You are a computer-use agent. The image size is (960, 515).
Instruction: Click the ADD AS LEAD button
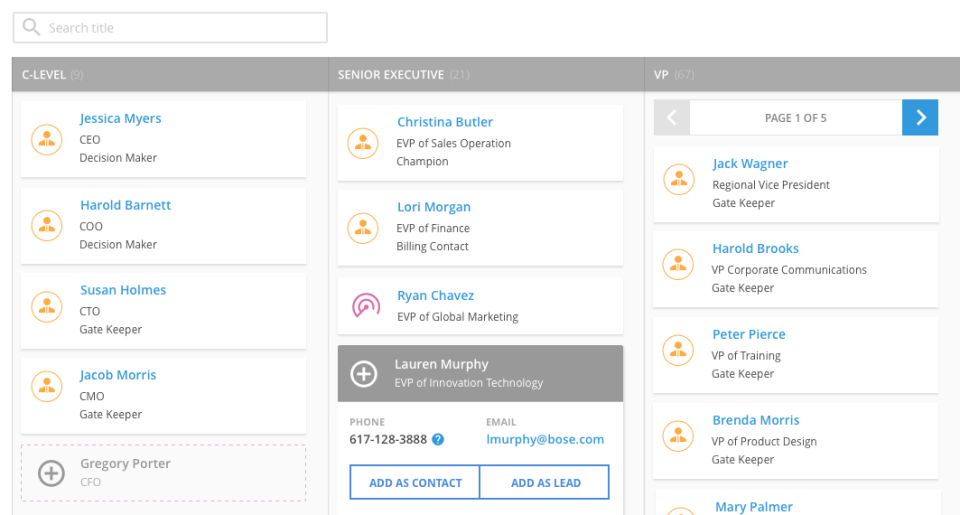[546, 483]
